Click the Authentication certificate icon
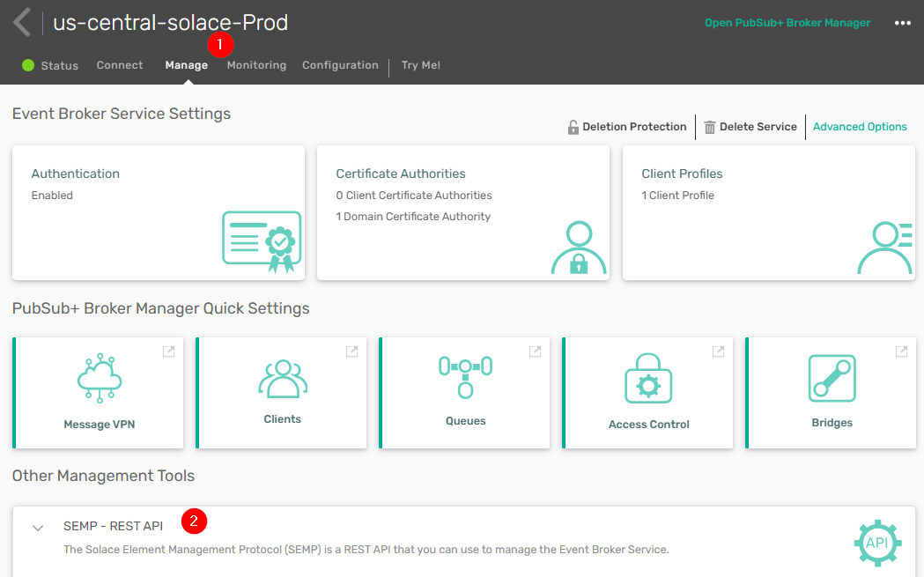Screen dimensions: 924x577 tap(262, 241)
